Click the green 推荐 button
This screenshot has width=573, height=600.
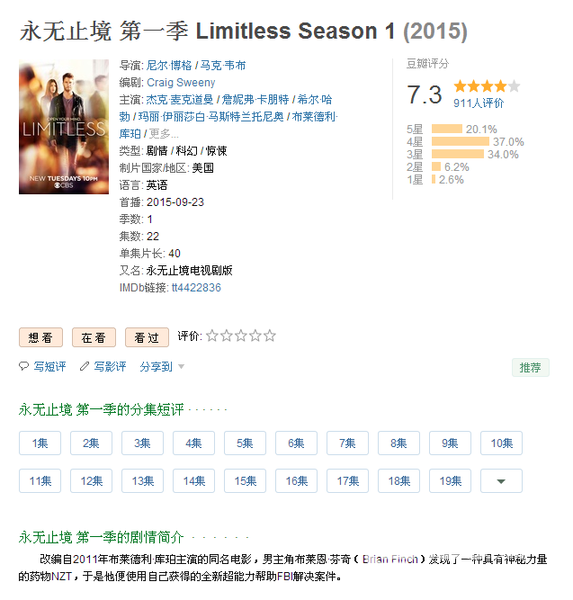531,368
